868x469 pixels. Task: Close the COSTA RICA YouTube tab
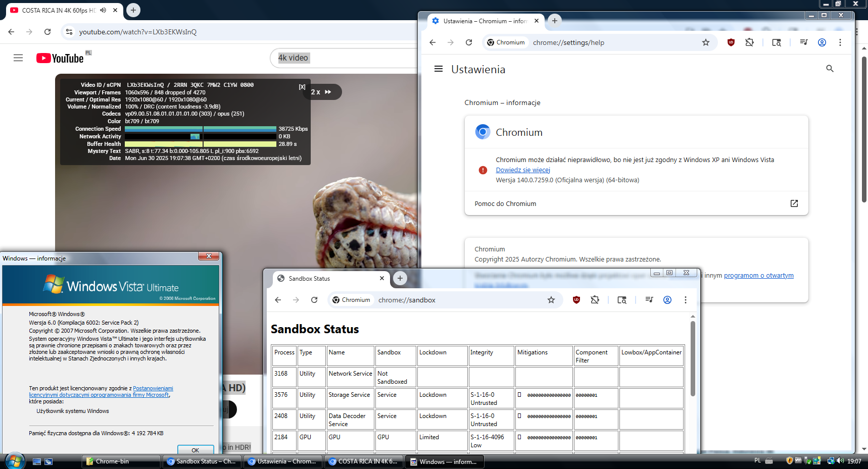tap(115, 10)
